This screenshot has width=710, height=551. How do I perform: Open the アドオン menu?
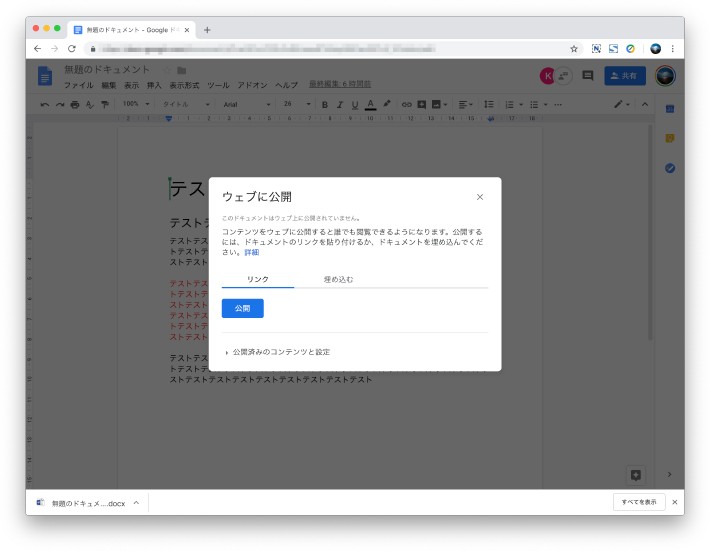[252, 85]
